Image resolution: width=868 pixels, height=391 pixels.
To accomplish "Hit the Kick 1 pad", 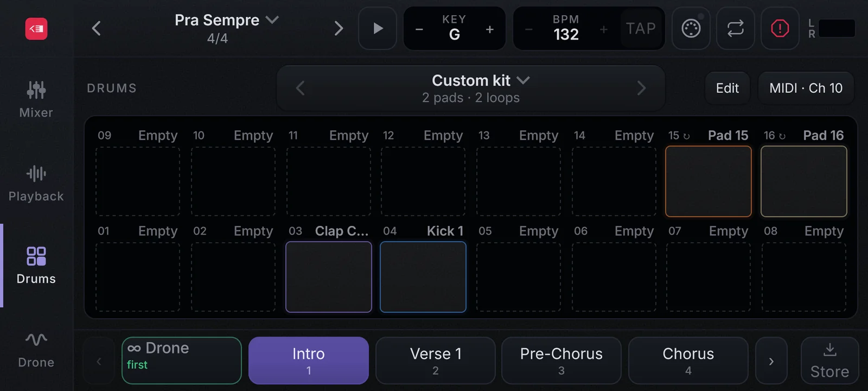I will tap(423, 277).
